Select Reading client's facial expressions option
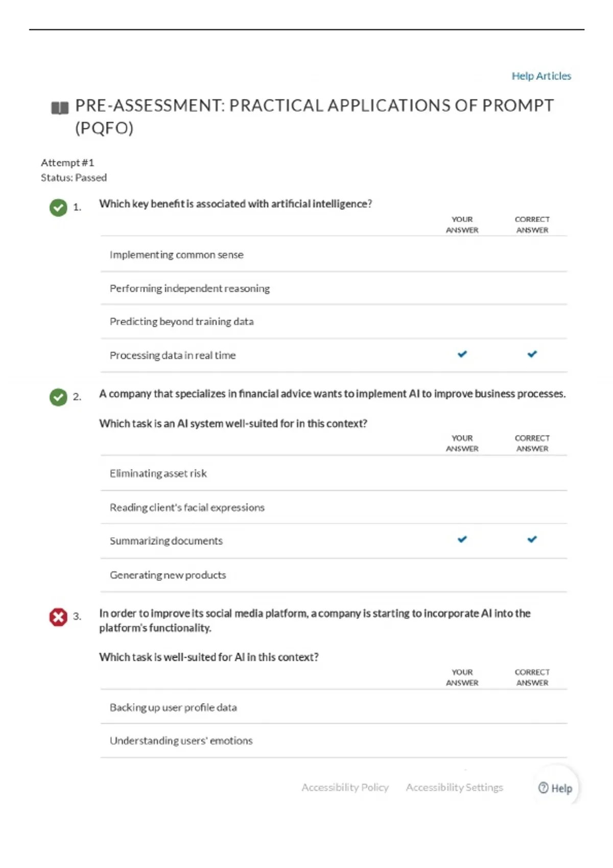Screen dimensions: 613x868 coord(334,508)
